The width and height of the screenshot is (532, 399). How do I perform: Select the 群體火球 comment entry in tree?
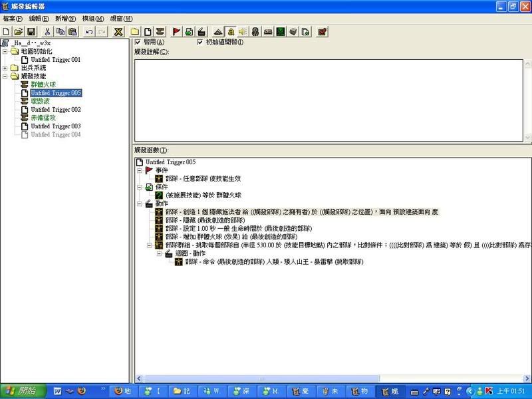click(x=43, y=84)
